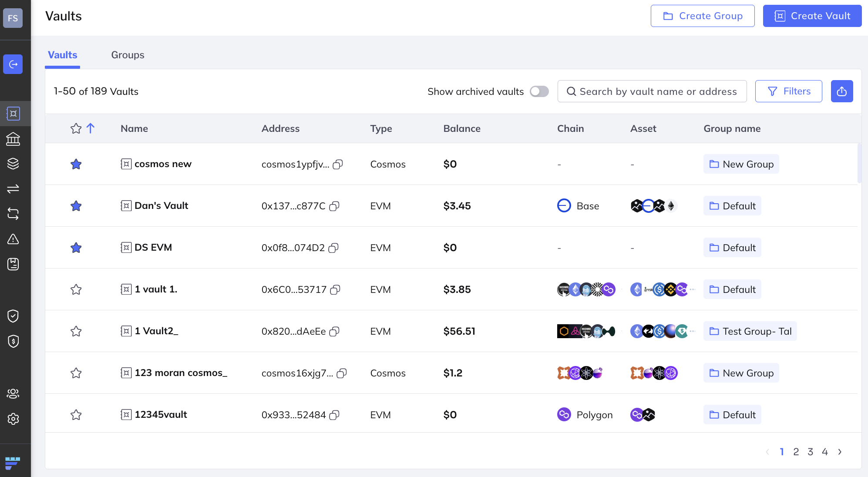868x477 pixels.
Task: Open the bank building sidebar icon
Action: click(x=13, y=139)
